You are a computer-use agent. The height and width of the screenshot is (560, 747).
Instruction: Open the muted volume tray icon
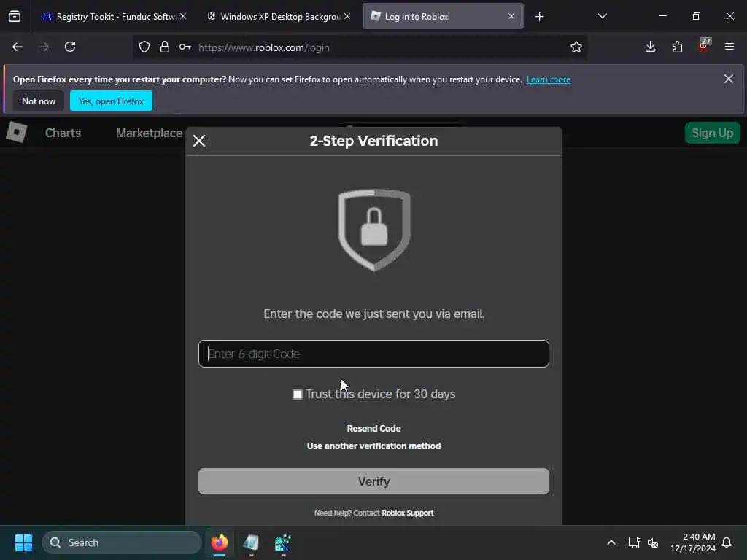tap(653, 542)
